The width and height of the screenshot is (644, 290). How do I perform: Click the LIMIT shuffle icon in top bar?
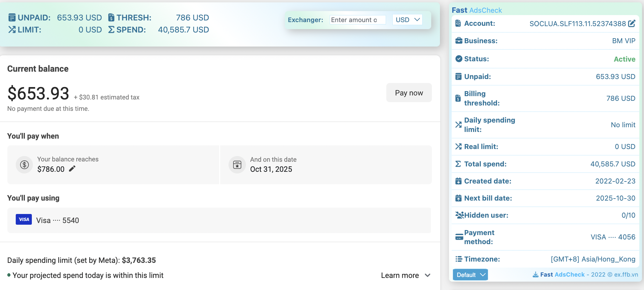(12, 29)
